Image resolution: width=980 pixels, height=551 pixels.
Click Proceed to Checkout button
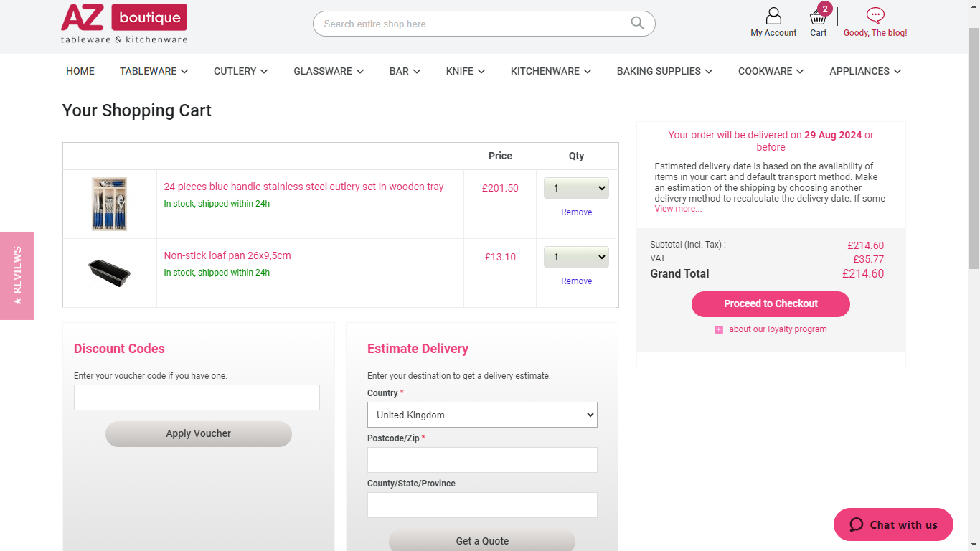coord(771,303)
